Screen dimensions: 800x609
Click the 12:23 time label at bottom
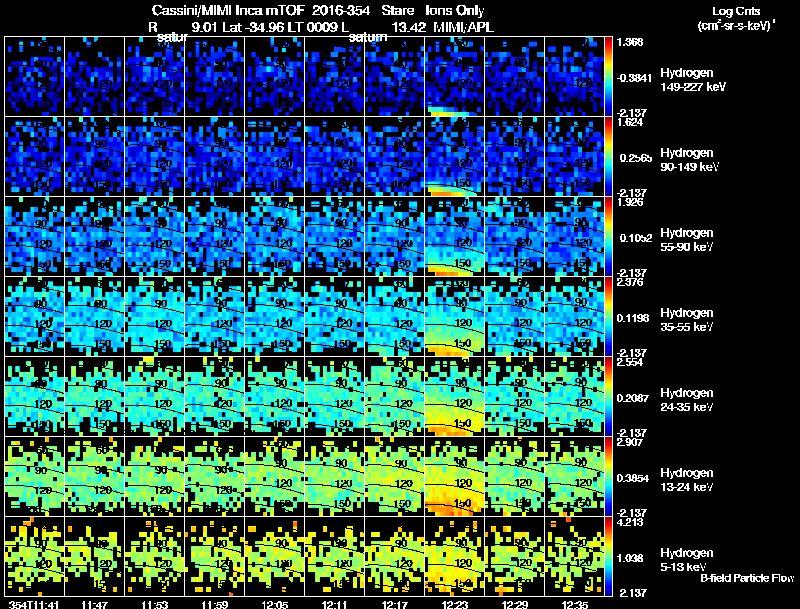click(455, 605)
